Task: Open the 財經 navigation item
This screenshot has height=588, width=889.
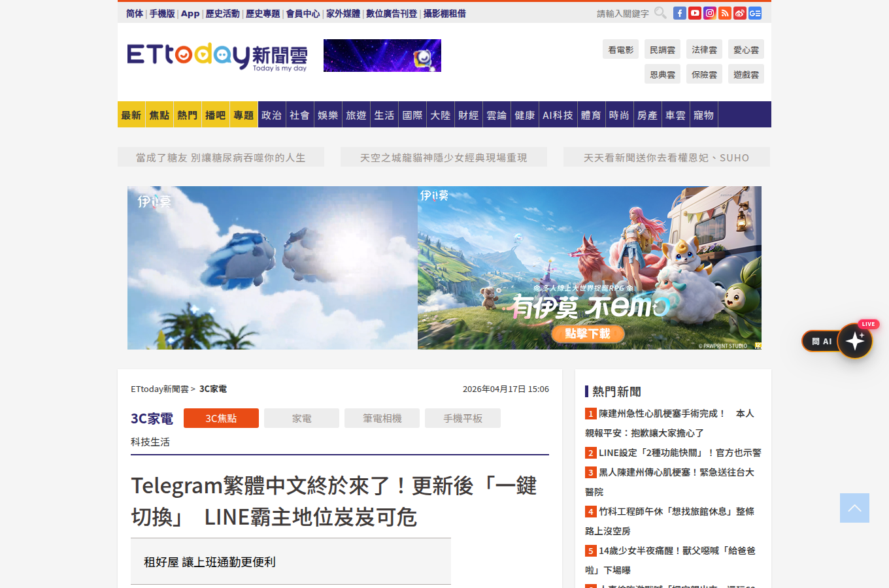Action: pos(469,115)
